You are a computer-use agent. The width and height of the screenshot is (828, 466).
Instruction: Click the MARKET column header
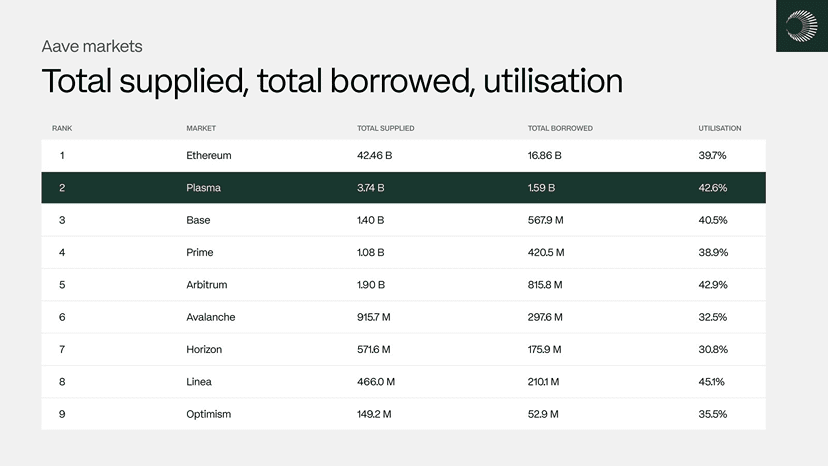[x=201, y=128]
